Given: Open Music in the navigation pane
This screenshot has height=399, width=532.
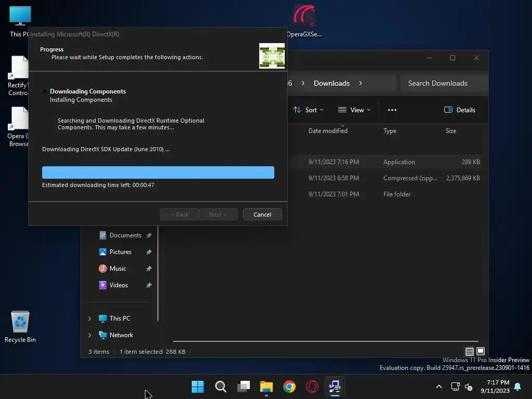Looking at the screenshot, I should pos(117,269).
